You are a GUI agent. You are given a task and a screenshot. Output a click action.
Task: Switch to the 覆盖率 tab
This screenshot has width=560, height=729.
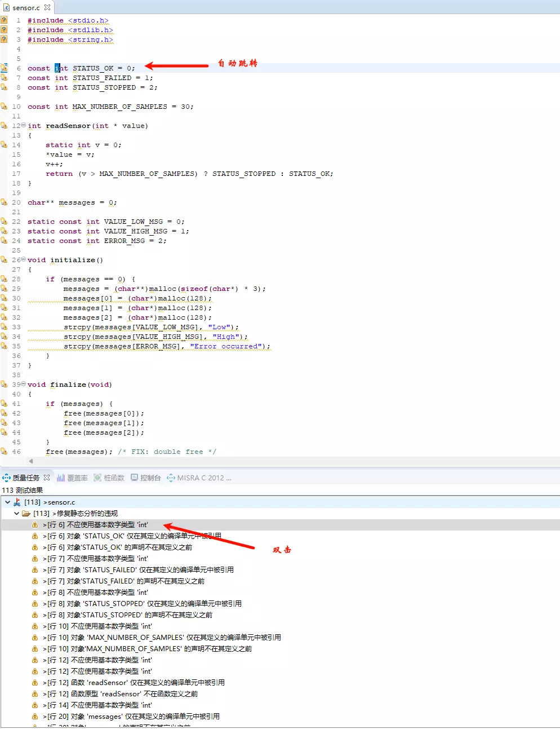(72, 478)
